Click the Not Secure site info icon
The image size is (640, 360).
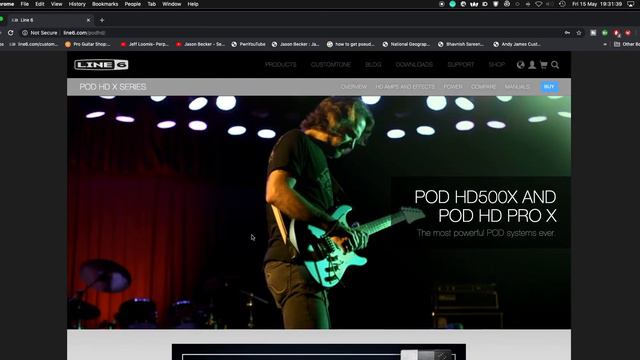pos(25,33)
